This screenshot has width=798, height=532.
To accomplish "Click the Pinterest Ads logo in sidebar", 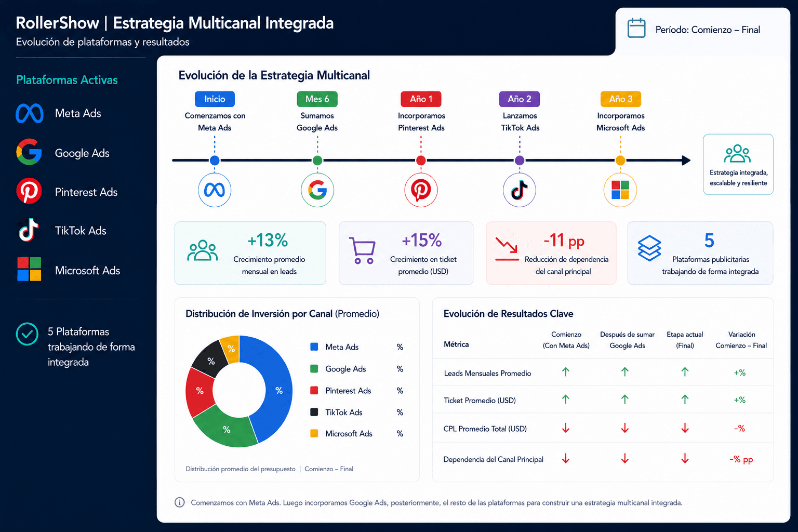I will 29,191.
